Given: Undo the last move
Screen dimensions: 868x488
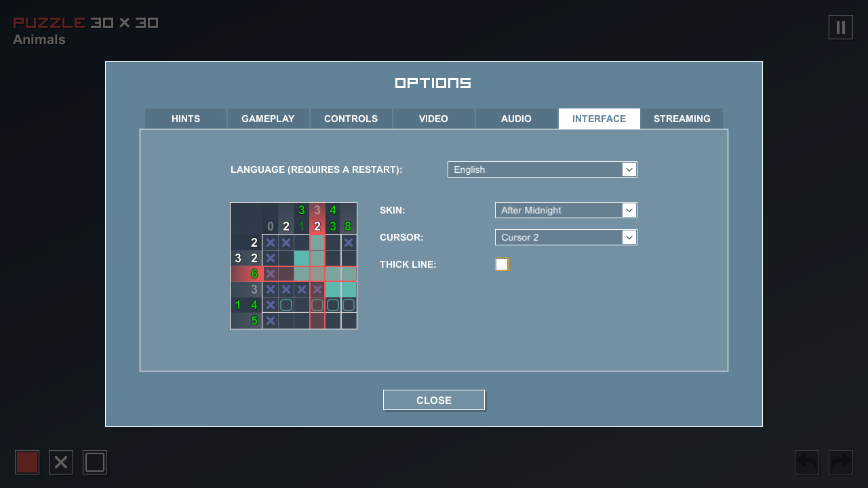Looking at the screenshot, I should [806, 462].
